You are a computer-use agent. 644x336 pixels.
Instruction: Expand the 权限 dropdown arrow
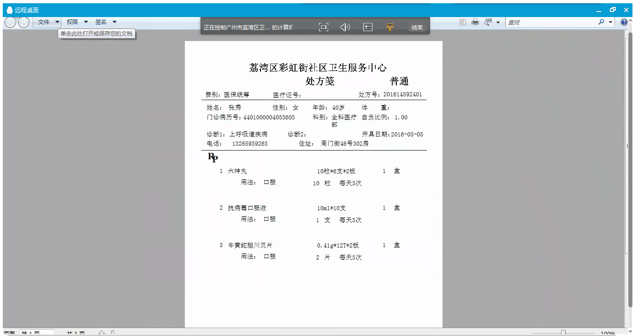click(x=86, y=22)
